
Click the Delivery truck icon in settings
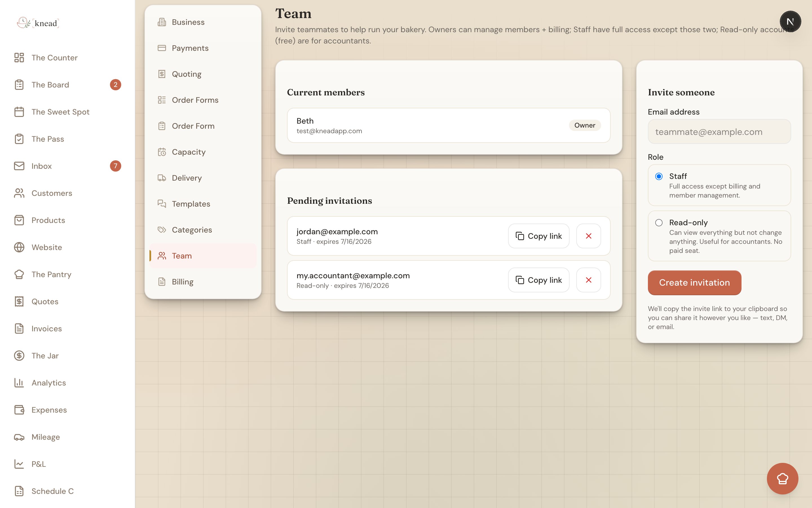coord(162,178)
